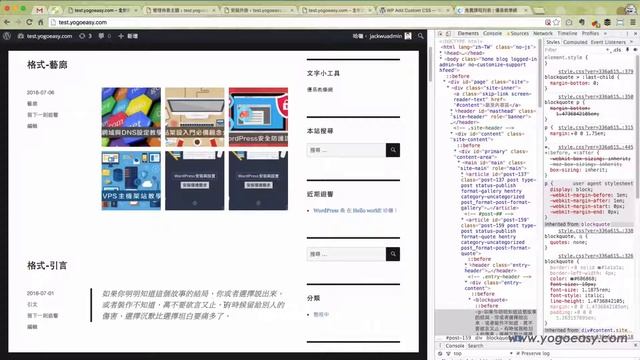Click the Elements panel vertical scrollbar
640x360 pixels.
540,73
